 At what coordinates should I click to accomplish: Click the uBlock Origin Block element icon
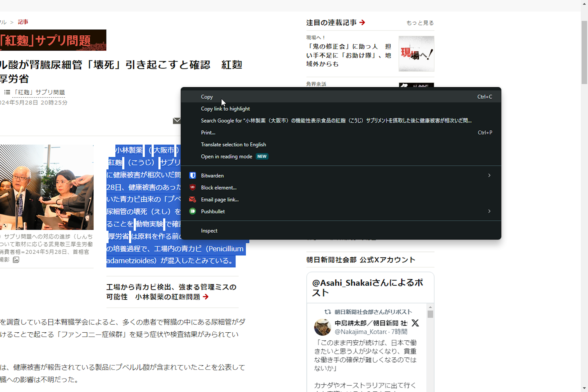coord(192,187)
